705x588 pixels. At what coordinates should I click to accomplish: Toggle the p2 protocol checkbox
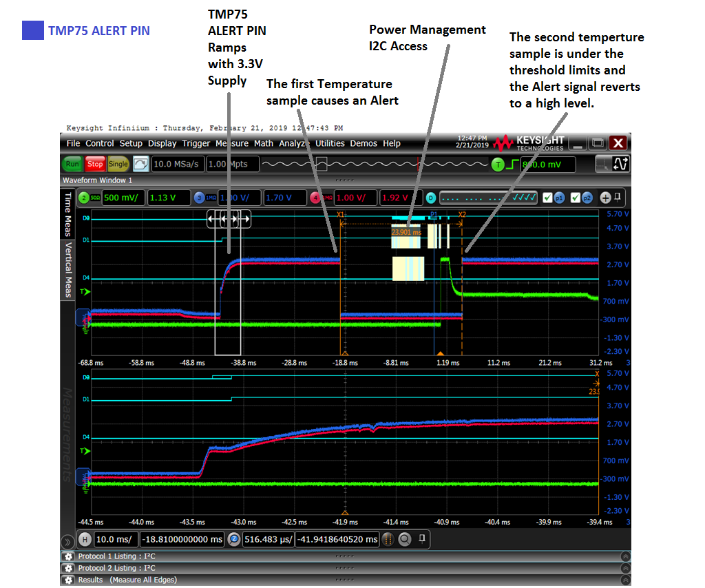[x=575, y=198]
